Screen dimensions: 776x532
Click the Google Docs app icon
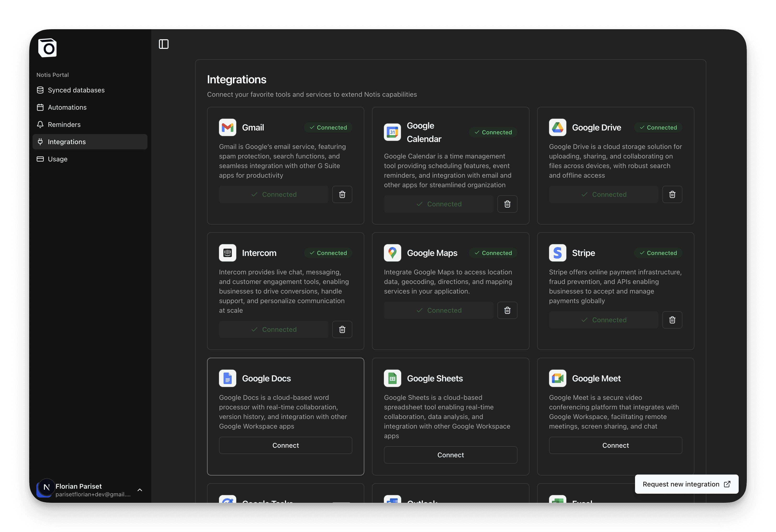coord(227,378)
